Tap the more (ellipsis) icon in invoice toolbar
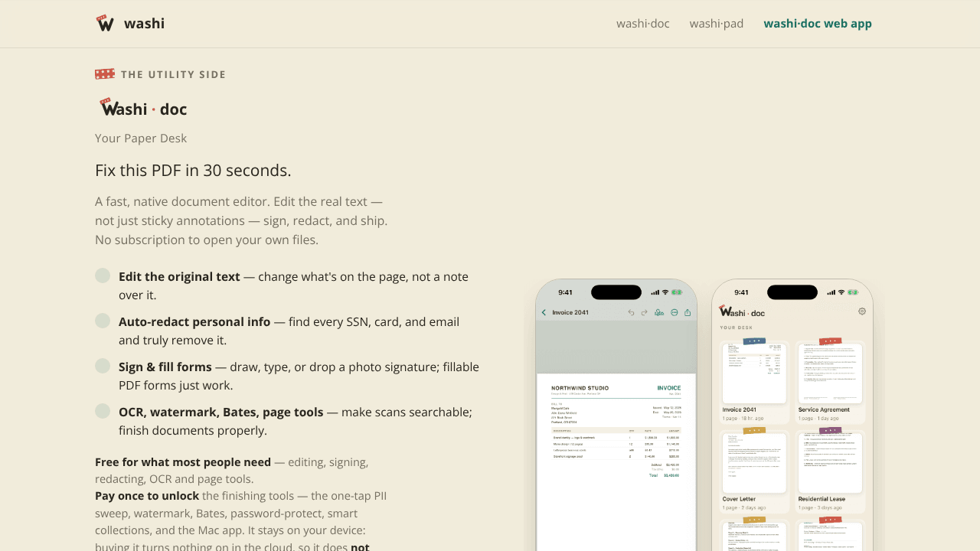980x551 pixels. pos(674,312)
